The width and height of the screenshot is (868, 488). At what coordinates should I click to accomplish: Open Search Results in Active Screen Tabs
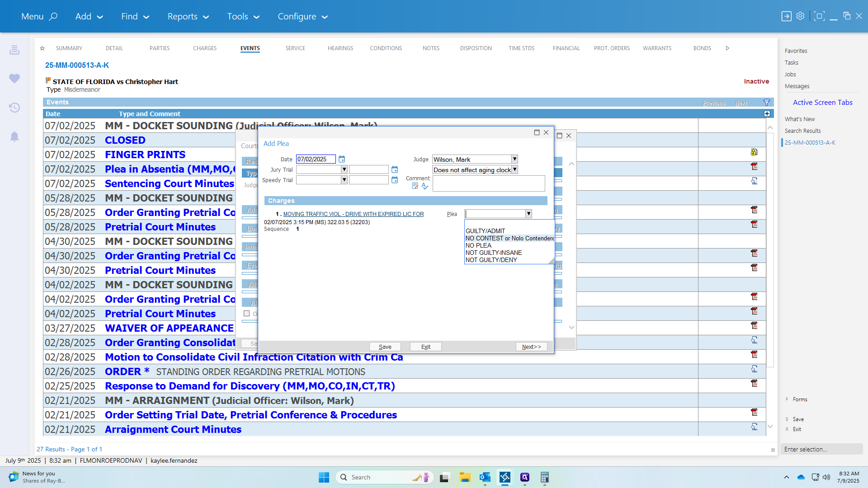(802, 131)
